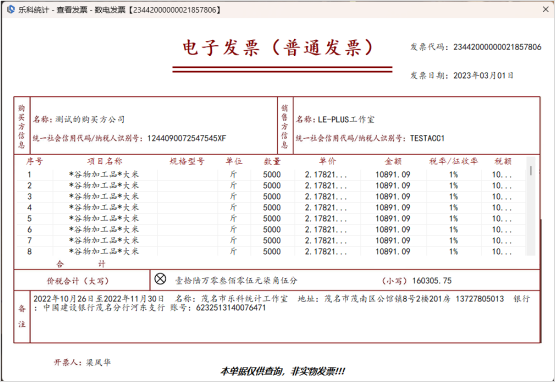Click the invoice date 2023年03月01日
Screen dimensions: 556x383
click(483, 76)
